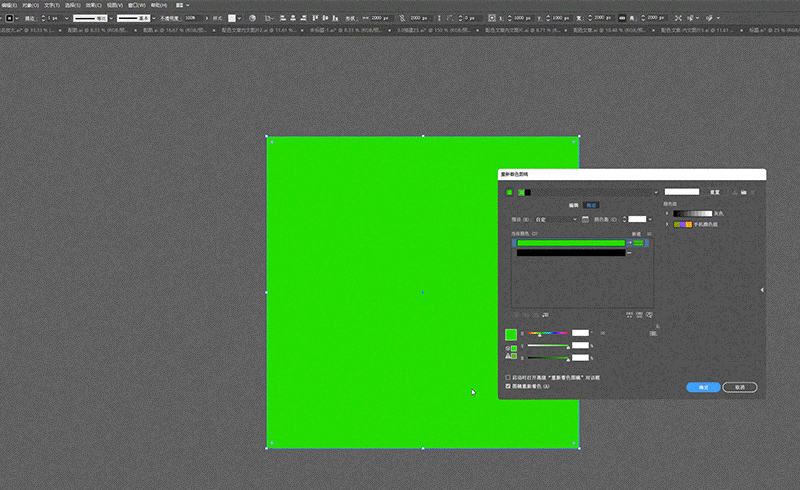Expand the purple-yellow color group
This screenshot has height=490, width=800.
tap(666, 224)
